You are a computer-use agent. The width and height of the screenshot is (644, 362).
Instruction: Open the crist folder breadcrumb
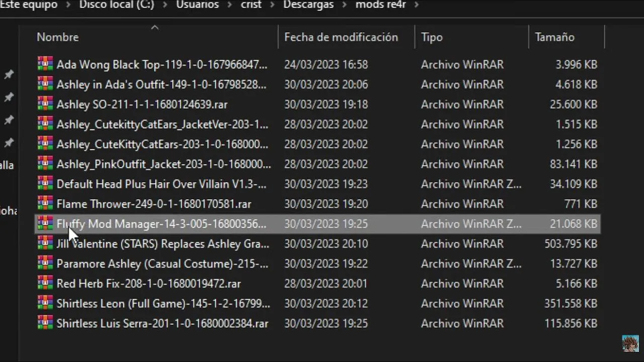[251, 5]
